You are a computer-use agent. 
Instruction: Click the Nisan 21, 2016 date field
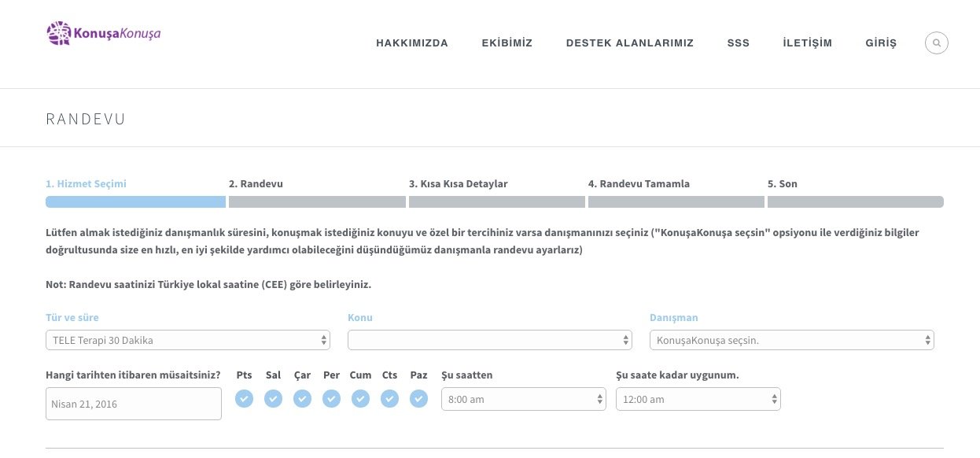tap(134, 404)
